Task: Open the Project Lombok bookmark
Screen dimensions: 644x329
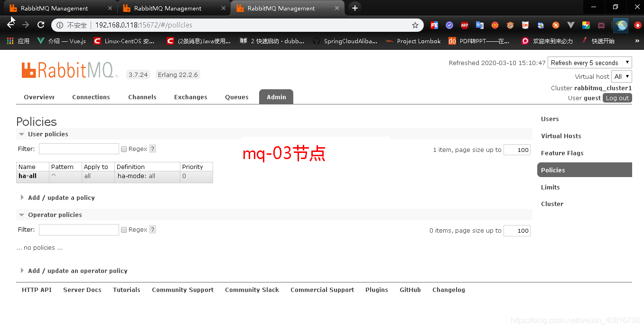Action: click(413, 41)
